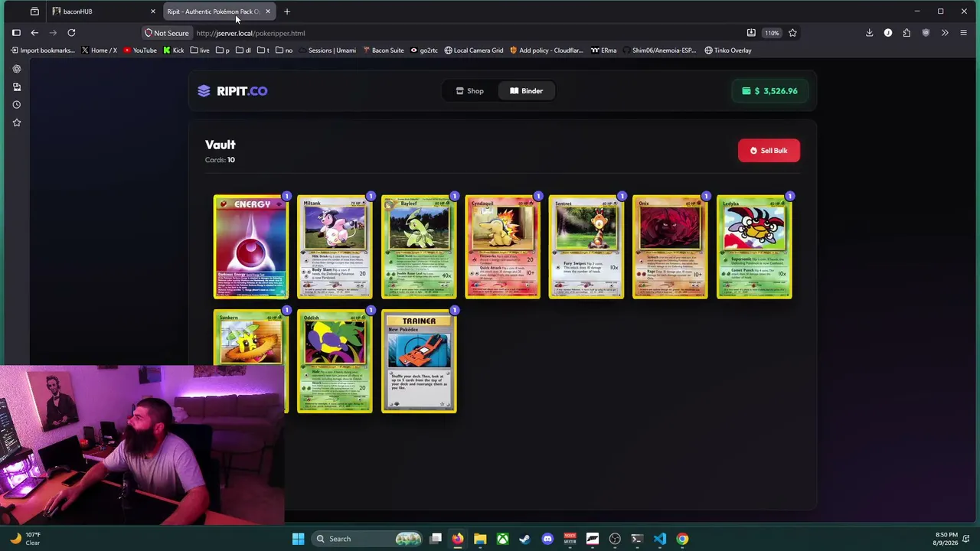Open the extensions puzzle icon
Viewport: 980px width, 551px height.
pyautogui.click(x=906, y=33)
